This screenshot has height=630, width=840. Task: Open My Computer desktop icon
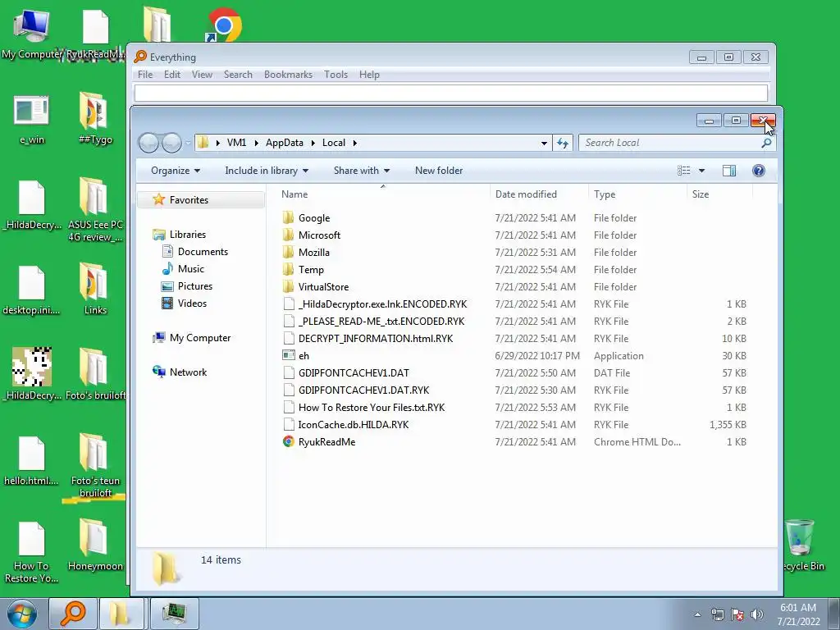click(x=32, y=34)
